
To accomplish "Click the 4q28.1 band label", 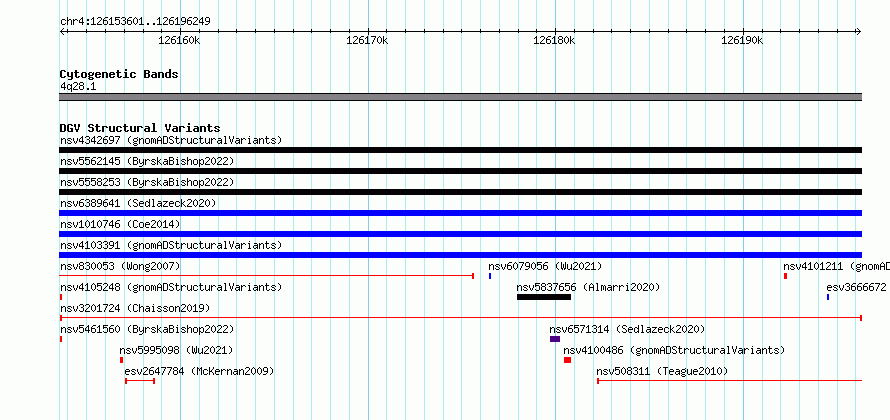I will pyautogui.click(x=78, y=86).
